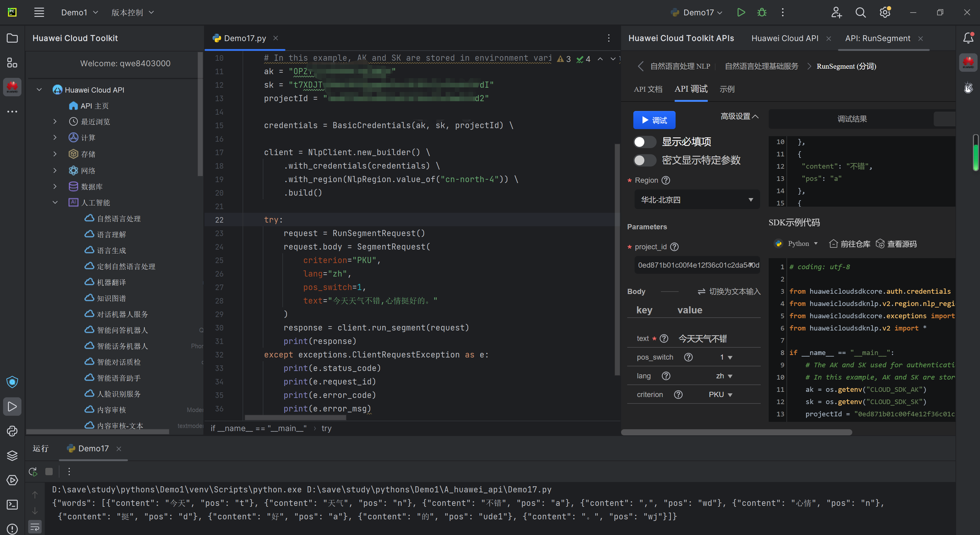This screenshot has width=980, height=535.
Task: Switch to the API 文档 tab
Action: [x=648, y=89]
